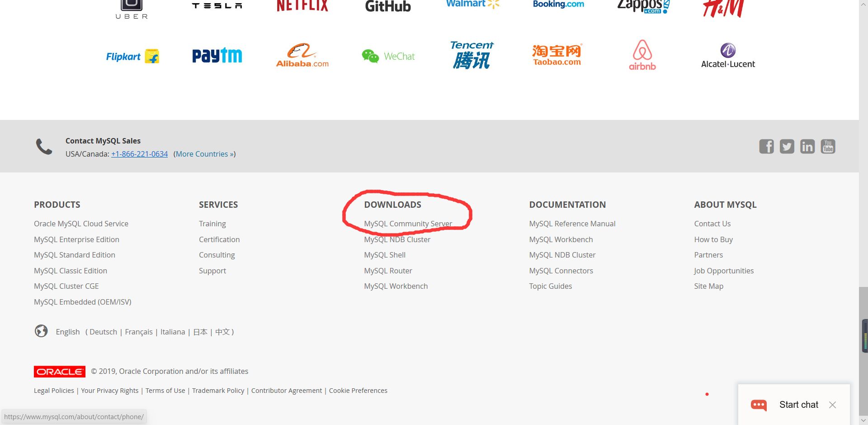Open MySQL Standard Edition link
The image size is (868, 425).
click(x=75, y=255)
